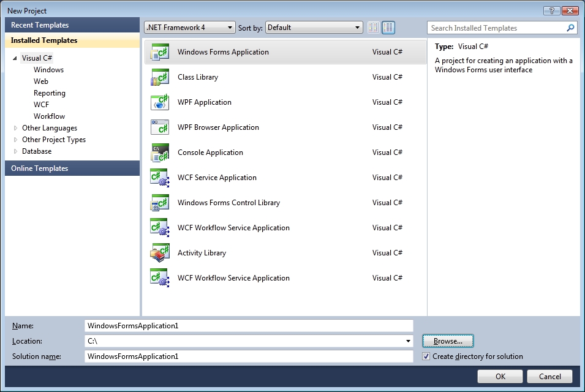The height and width of the screenshot is (392, 585).
Task: Click the WPF Browser Application icon
Action: [x=160, y=127]
